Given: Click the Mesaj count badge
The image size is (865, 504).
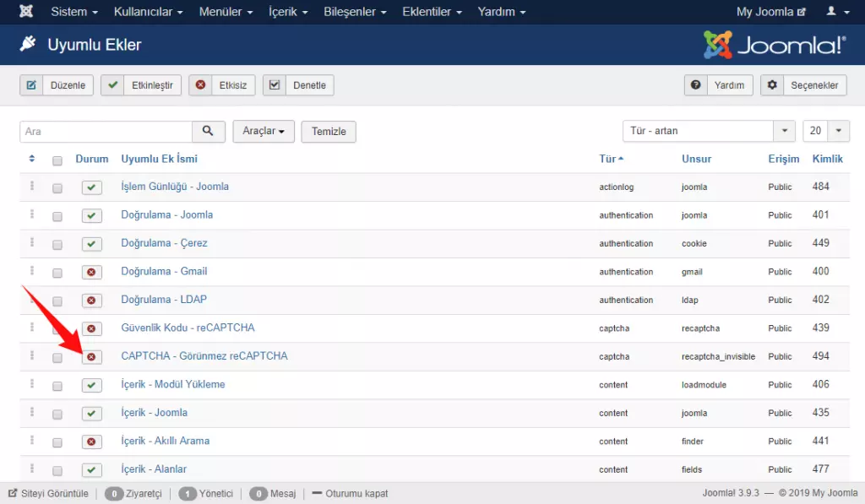Looking at the screenshot, I should click(258, 494).
